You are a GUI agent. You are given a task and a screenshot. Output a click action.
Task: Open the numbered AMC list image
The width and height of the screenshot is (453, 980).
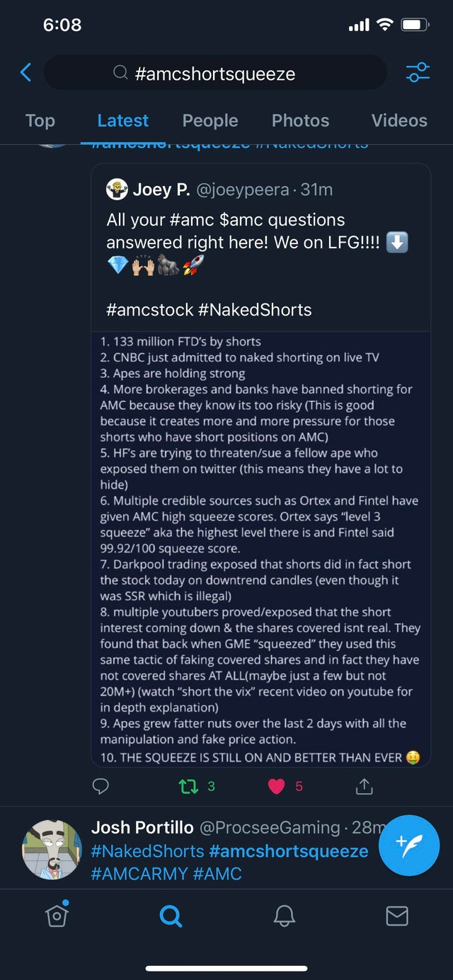click(x=260, y=548)
